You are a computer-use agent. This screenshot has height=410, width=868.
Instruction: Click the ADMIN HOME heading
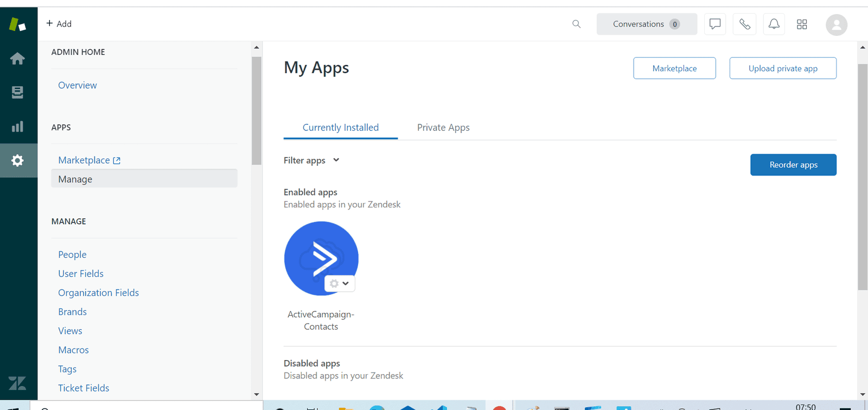tap(78, 52)
